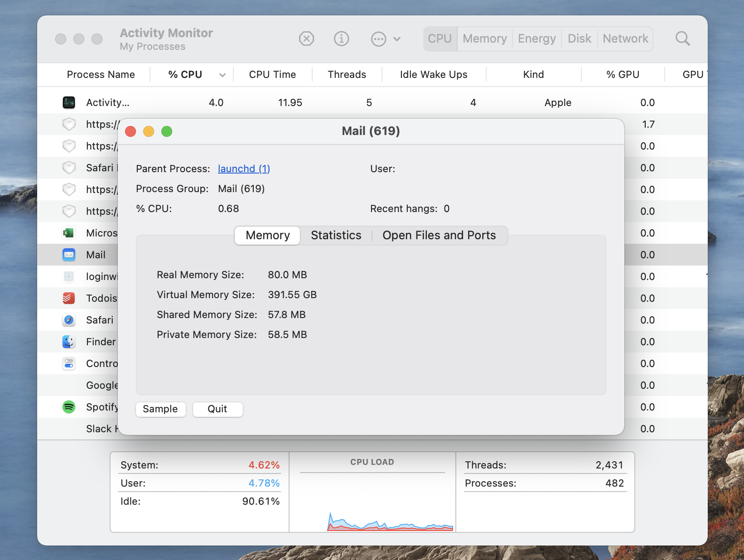Sort by Idle Wake Ups column
Image resolution: width=744 pixels, height=560 pixels.
click(434, 74)
